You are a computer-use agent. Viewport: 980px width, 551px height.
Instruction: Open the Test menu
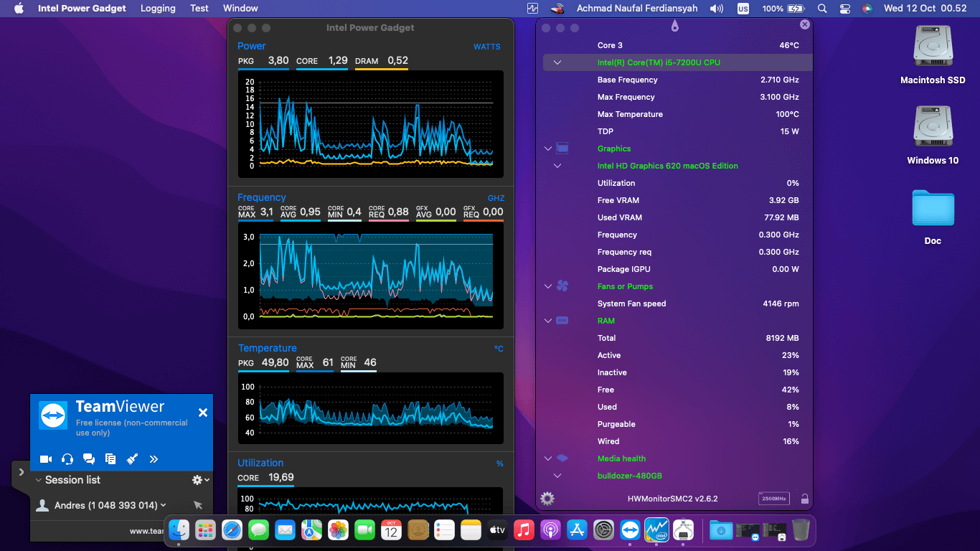coord(199,9)
